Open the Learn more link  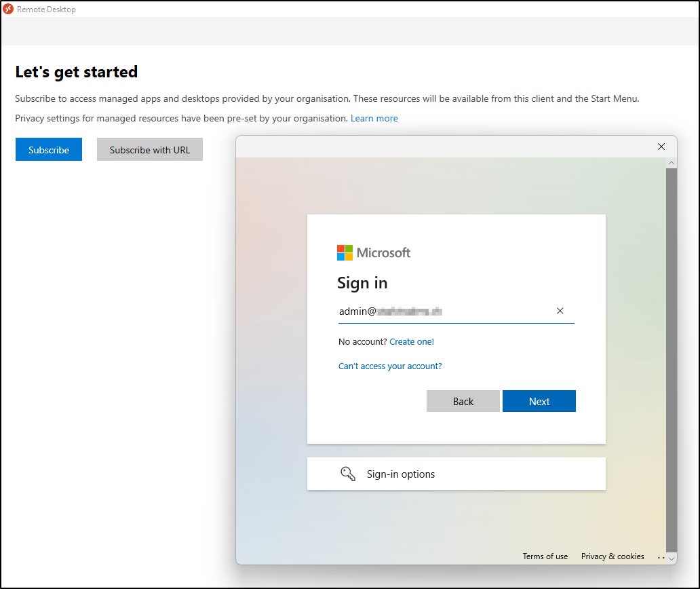(x=374, y=118)
